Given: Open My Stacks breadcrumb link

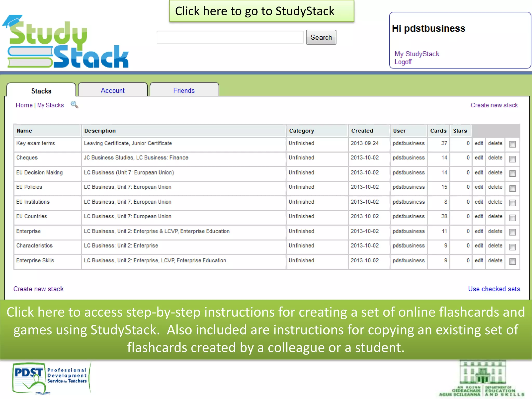Looking at the screenshot, I should click(50, 105).
